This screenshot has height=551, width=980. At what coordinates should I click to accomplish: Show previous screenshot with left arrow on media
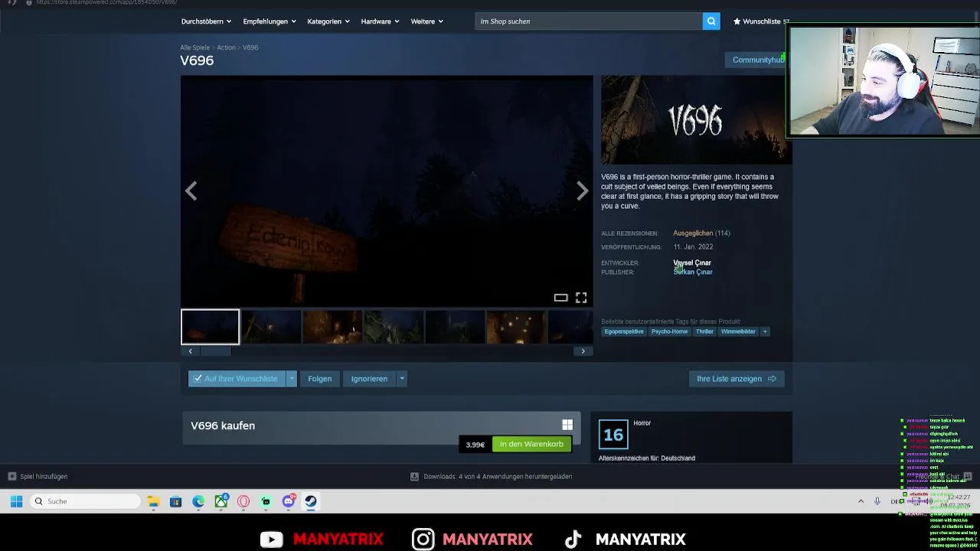[x=191, y=191]
